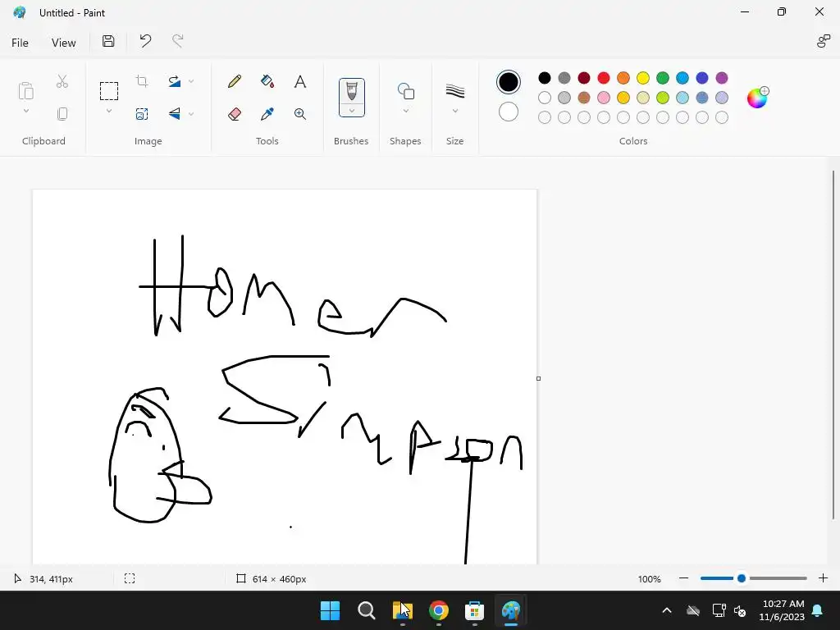Open the File menu
The height and width of the screenshot is (630, 840).
point(20,43)
